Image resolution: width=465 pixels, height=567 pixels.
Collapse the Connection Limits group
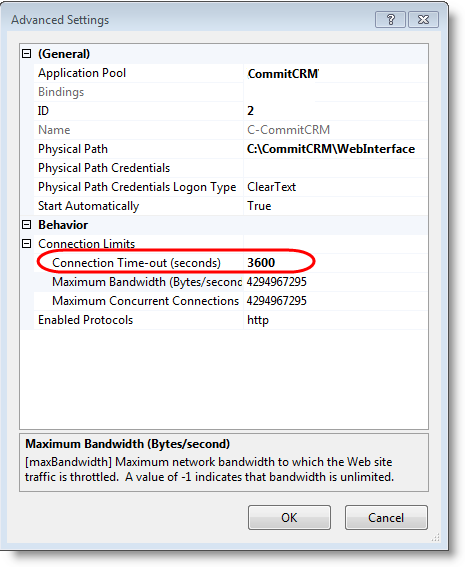26,244
